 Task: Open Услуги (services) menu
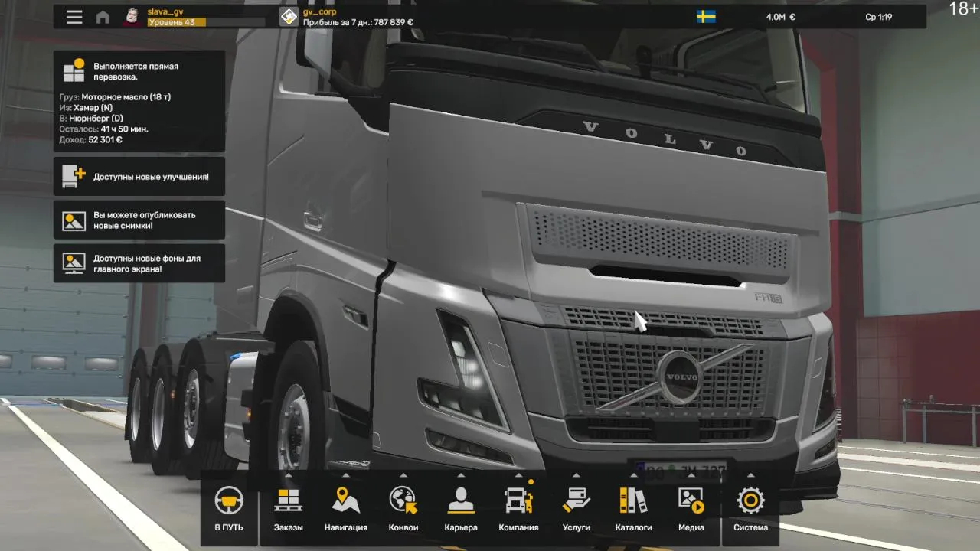(577, 509)
